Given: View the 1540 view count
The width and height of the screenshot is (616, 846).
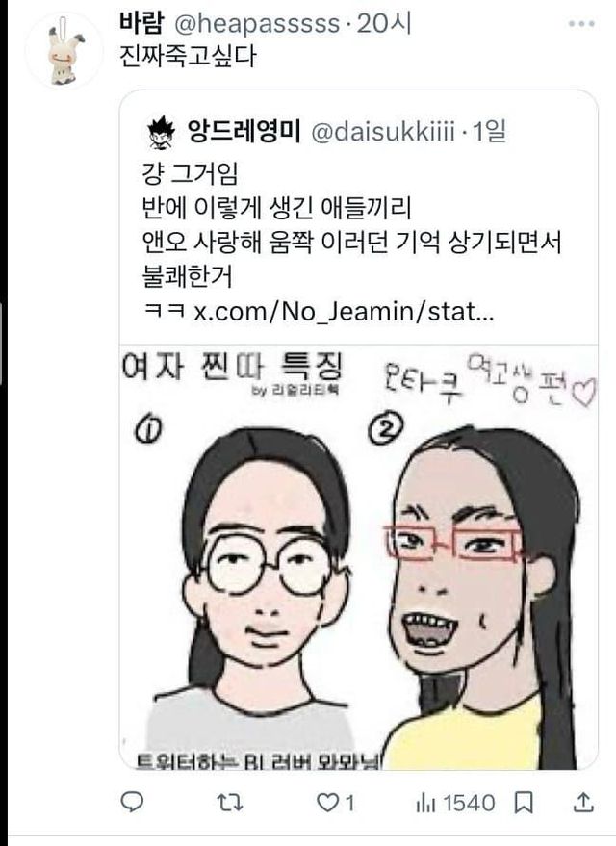Looking at the screenshot, I should 470,803.
